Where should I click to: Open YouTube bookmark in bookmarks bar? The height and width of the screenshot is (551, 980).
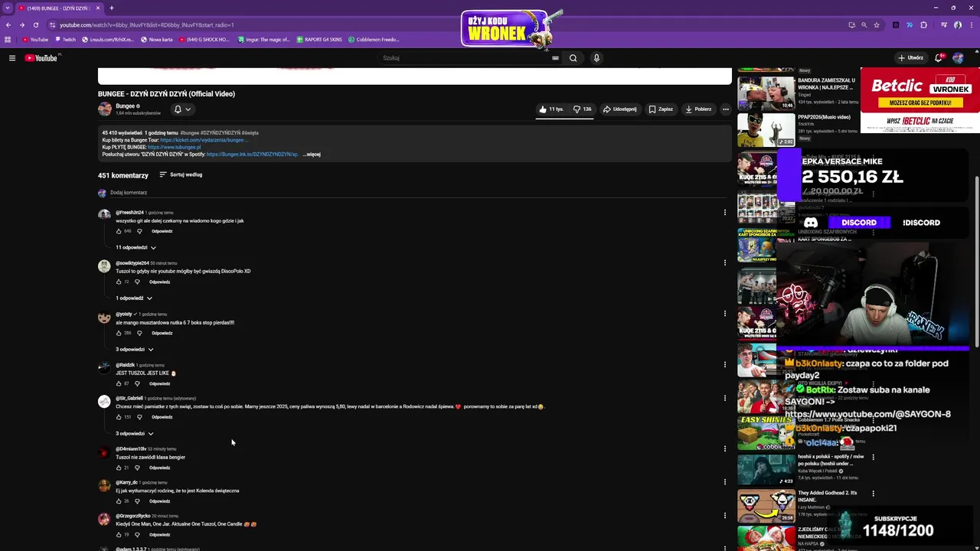click(35, 40)
